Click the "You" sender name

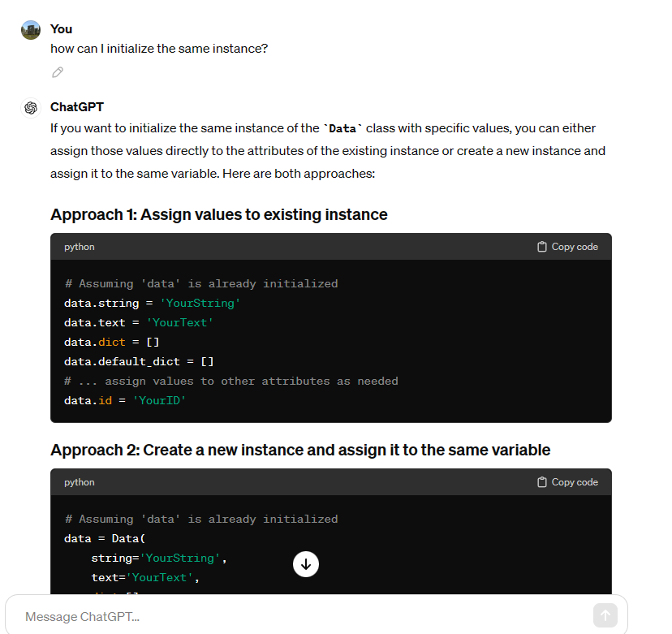[61, 29]
